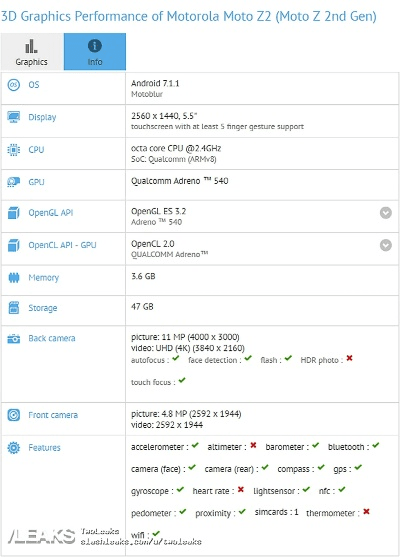
Task: Click picture: 4.8 MP (2592 x 1944)
Action: tap(186, 414)
